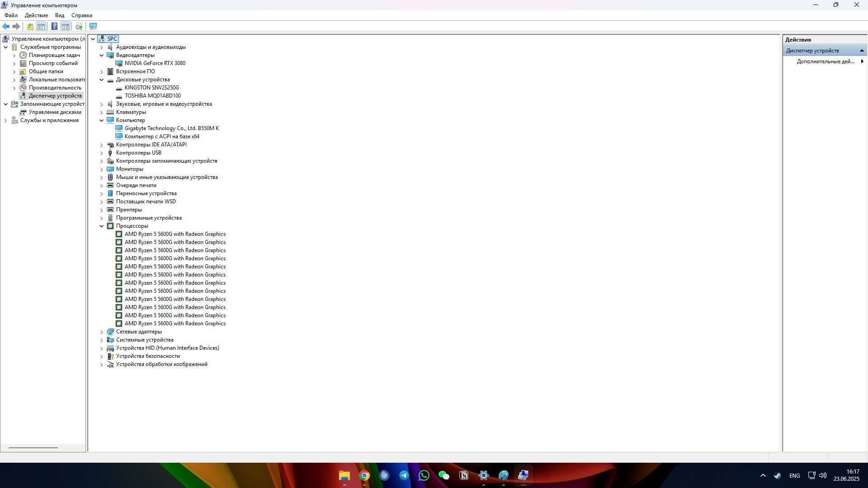The width and height of the screenshot is (868, 488).
Task: Click the Back arrow toolbar icon
Action: [6, 26]
